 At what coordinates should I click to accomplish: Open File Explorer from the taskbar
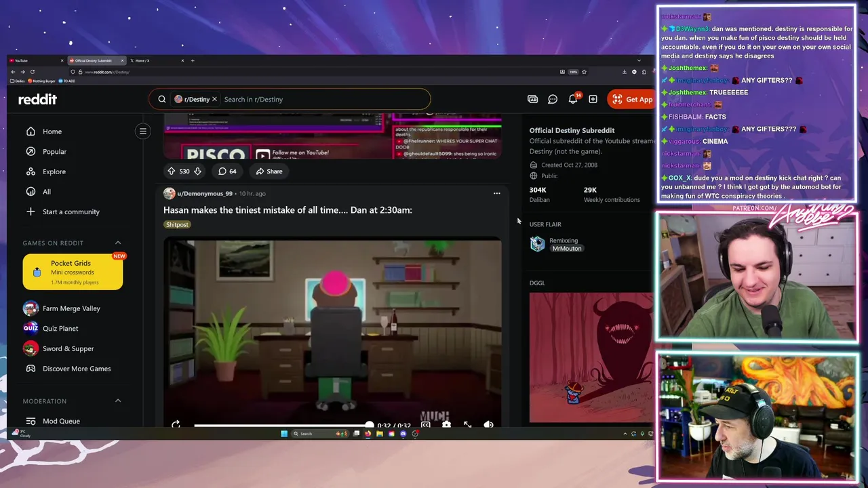coord(380,434)
